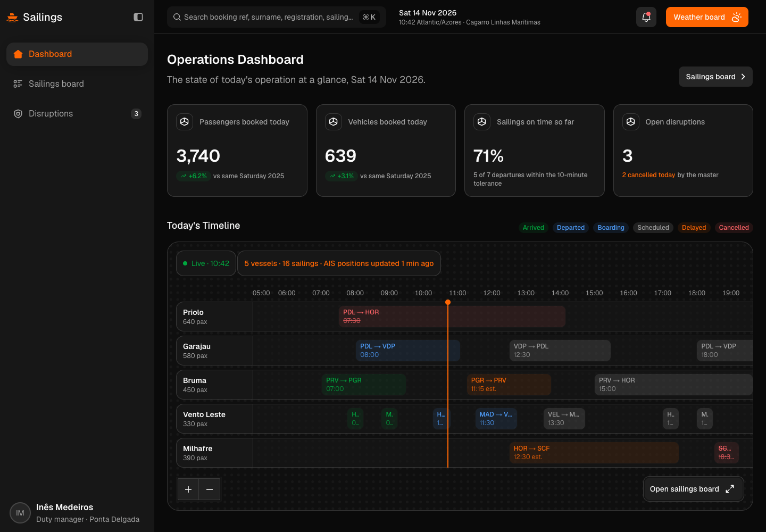Toggle the Delayed legend filter
The width and height of the screenshot is (766, 532).
[694, 228]
